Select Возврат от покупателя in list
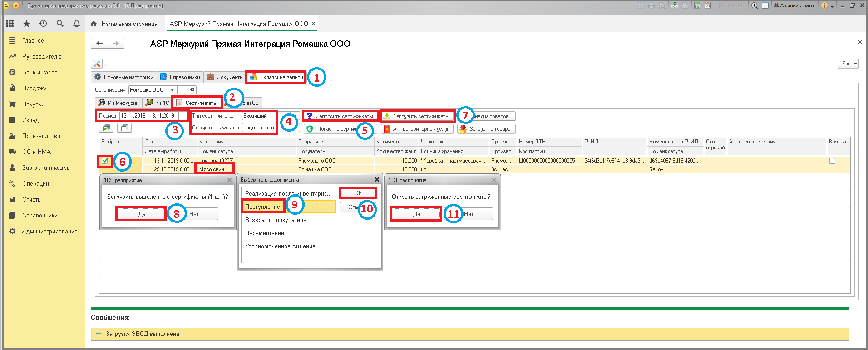Screen dimensions: 868x350 tap(289, 220)
